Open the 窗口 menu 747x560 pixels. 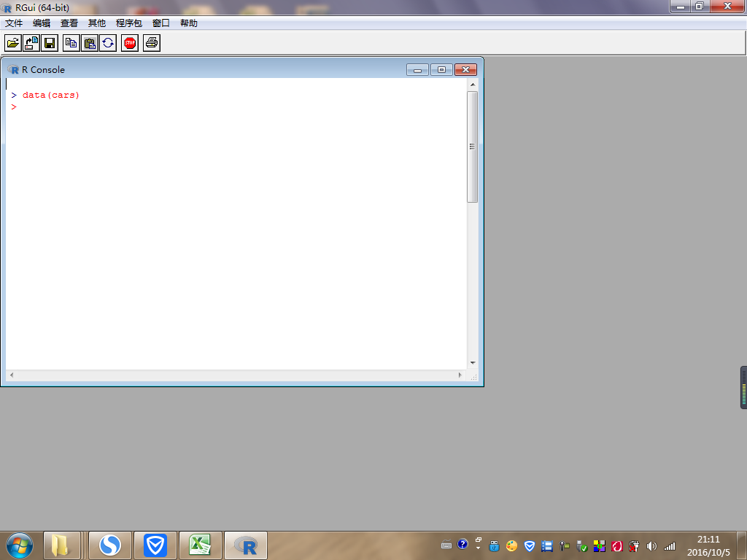pos(161,23)
